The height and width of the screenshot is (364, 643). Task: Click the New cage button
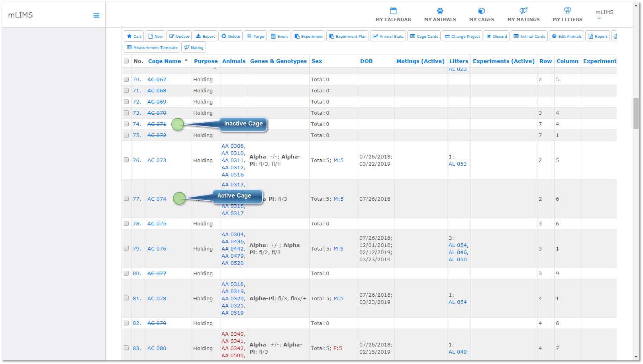tap(155, 36)
